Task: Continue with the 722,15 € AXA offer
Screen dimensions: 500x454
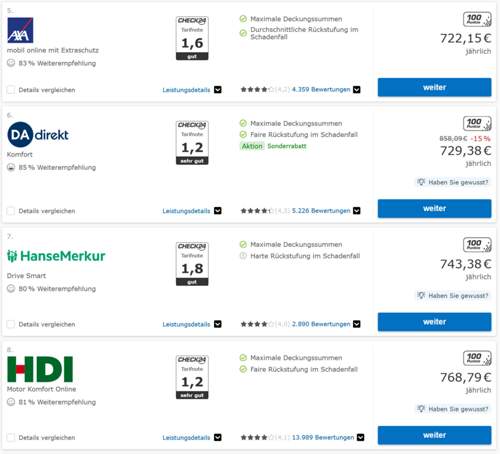Action: point(434,87)
